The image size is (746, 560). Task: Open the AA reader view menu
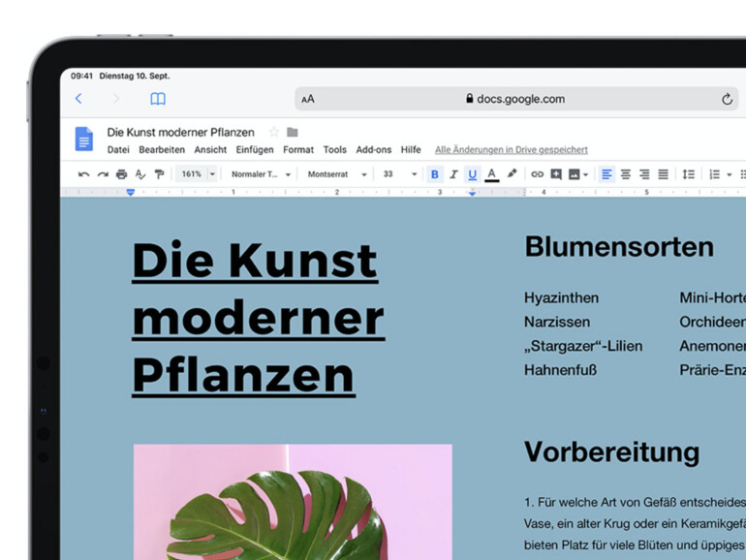(x=308, y=99)
